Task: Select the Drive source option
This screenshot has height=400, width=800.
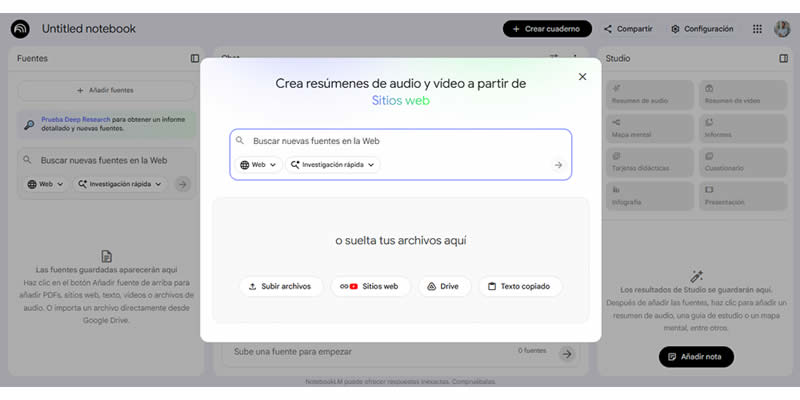Action: coord(443,286)
